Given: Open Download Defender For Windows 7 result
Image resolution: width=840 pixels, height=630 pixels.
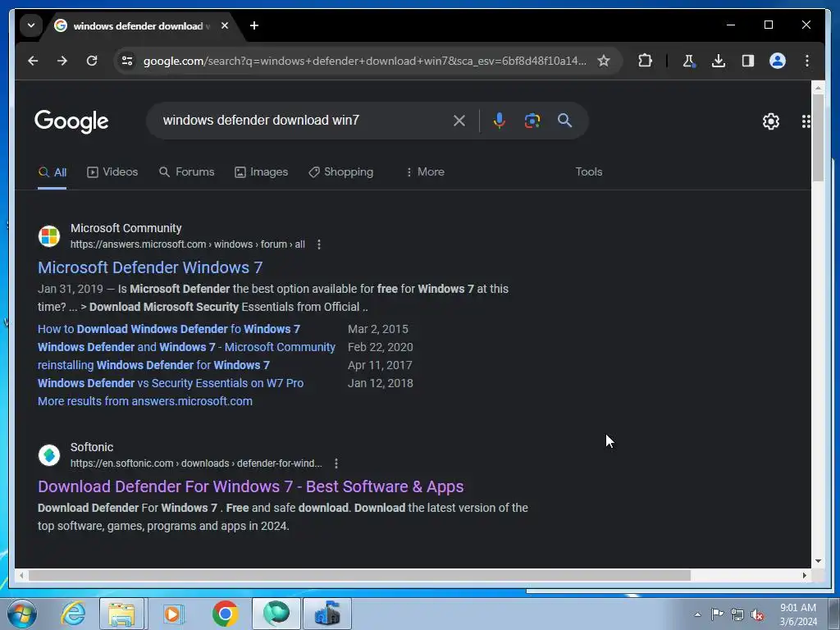Looking at the screenshot, I should (251, 486).
